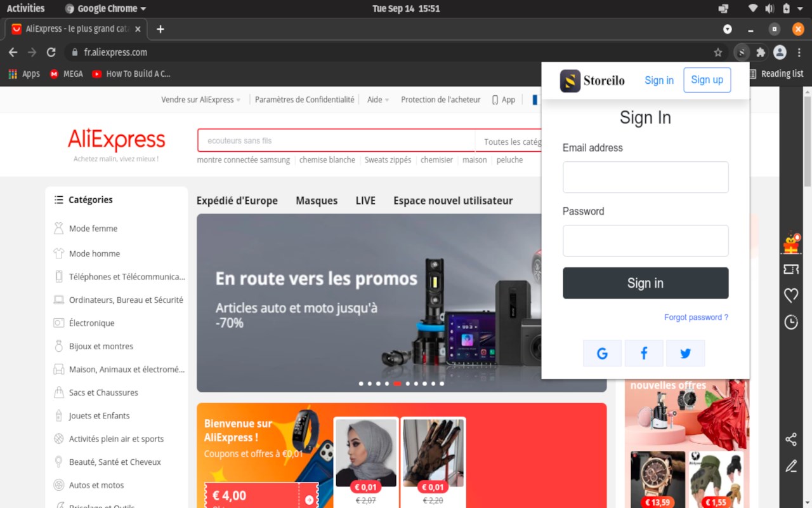Search suggestion montre connectée samsung
Viewport: 812px width, 508px height.
tap(244, 160)
